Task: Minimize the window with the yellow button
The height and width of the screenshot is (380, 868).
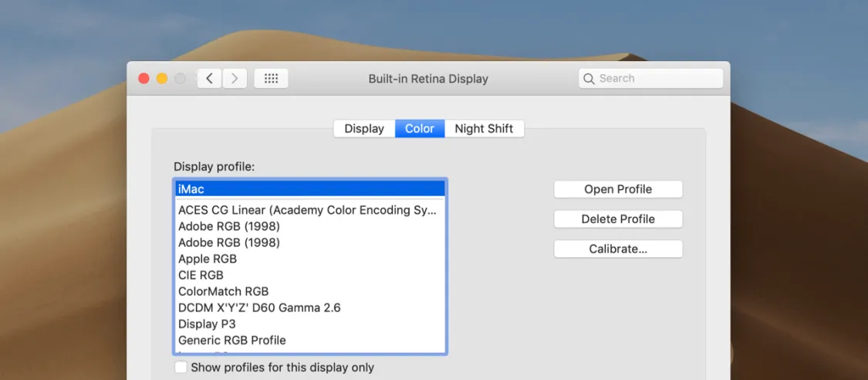Action: click(162, 79)
